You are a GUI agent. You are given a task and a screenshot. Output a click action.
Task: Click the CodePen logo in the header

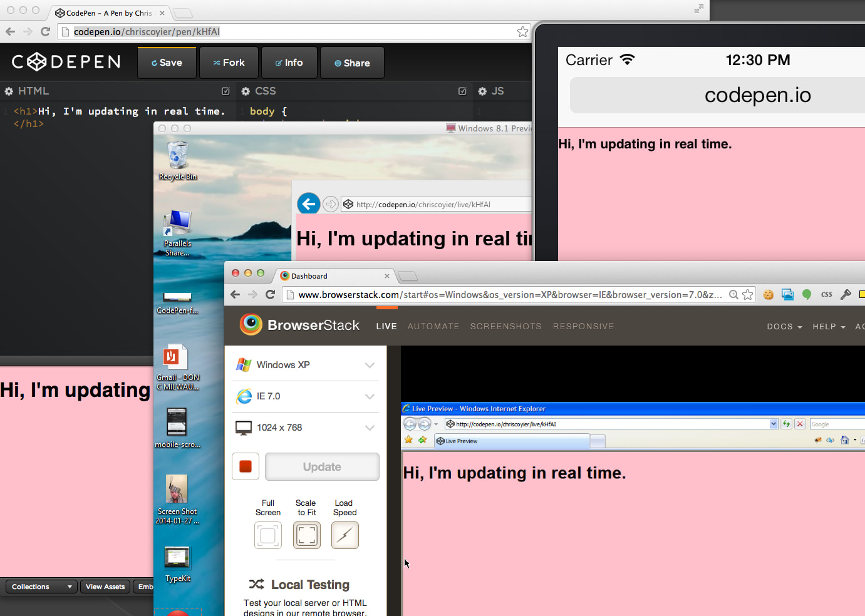66,61
